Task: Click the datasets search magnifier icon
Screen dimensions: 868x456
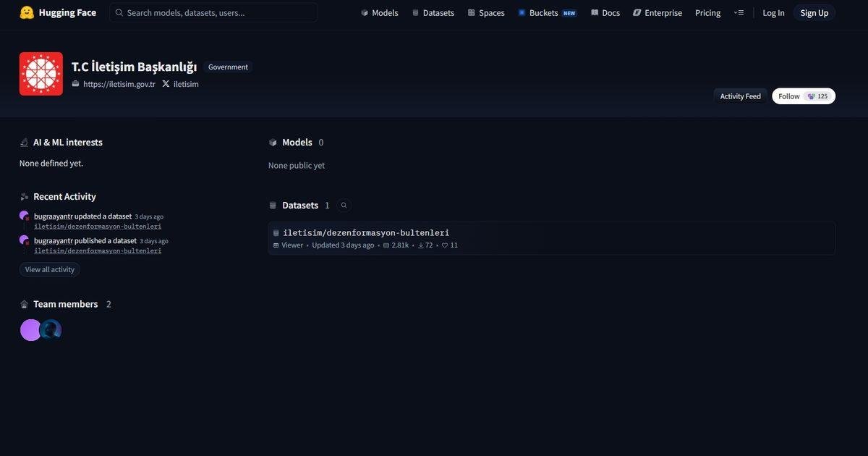Action: tap(344, 206)
